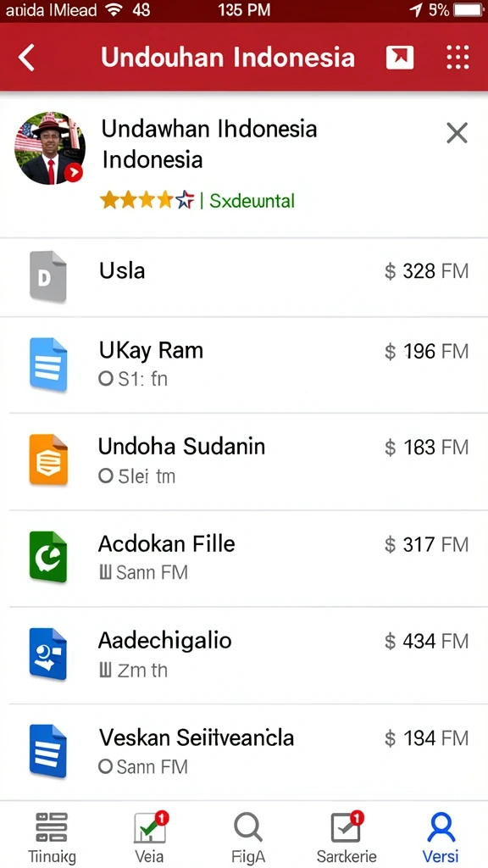This screenshot has height=868, width=488.
Task: Open the gray D document icon for Usla
Action: pyautogui.click(x=48, y=277)
